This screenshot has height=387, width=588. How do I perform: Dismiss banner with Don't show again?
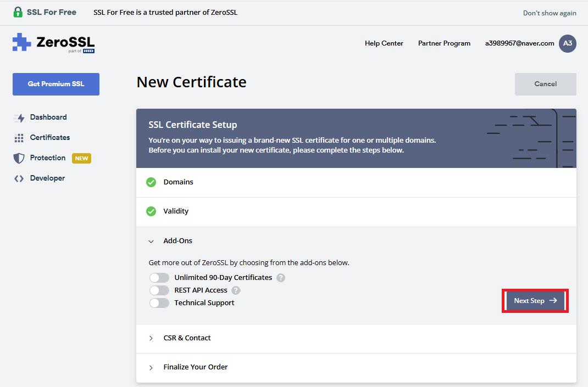pyautogui.click(x=550, y=13)
